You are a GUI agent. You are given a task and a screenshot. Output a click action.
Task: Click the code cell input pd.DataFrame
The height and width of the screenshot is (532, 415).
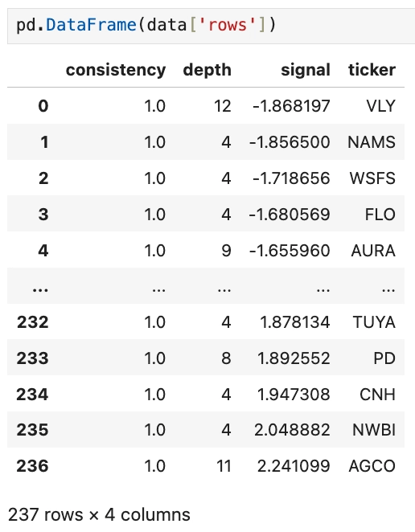click(x=211, y=26)
